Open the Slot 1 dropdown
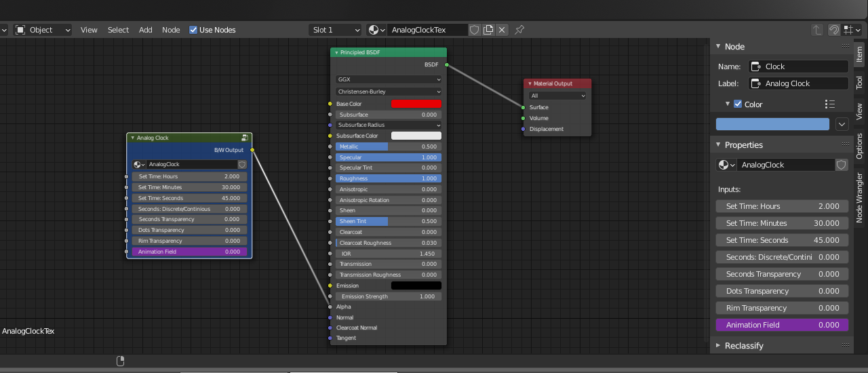The height and width of the screenshot is (373, 868). [x=336, y=30]
